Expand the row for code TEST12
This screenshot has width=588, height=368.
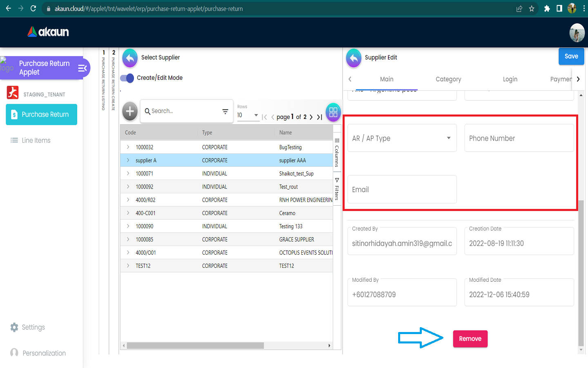click(128, 266)
